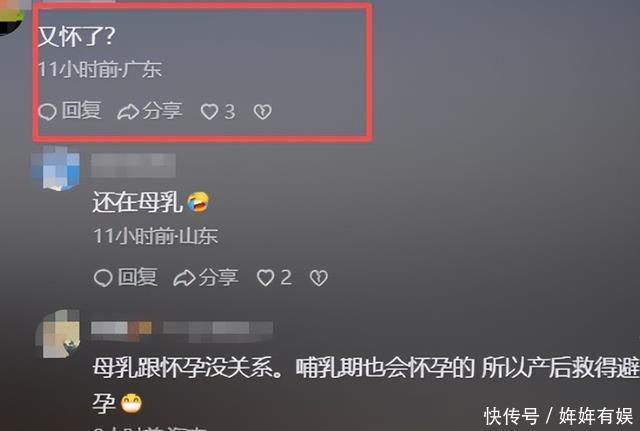Click the 11小时前·广东 timestamp

[100, 69]
